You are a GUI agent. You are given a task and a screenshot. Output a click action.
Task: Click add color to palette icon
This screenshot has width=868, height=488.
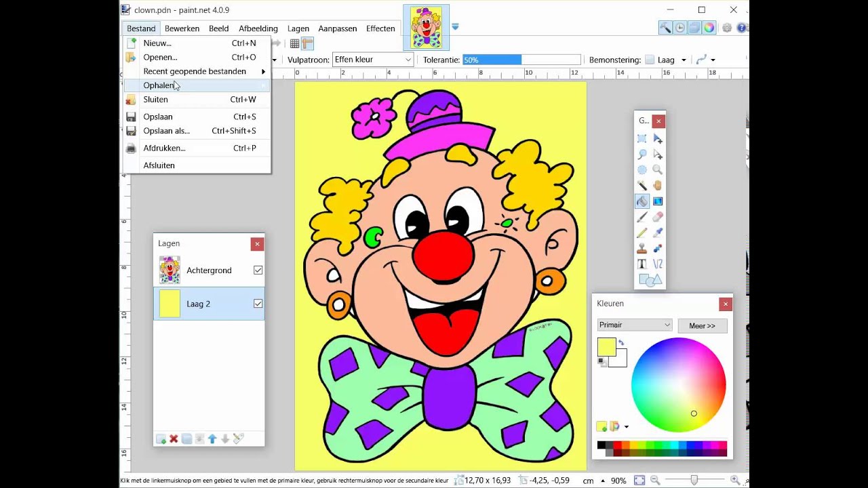(601, 426)
